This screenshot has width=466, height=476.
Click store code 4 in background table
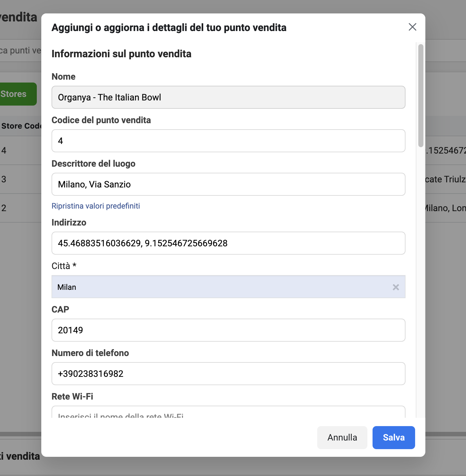pos(4,150)
